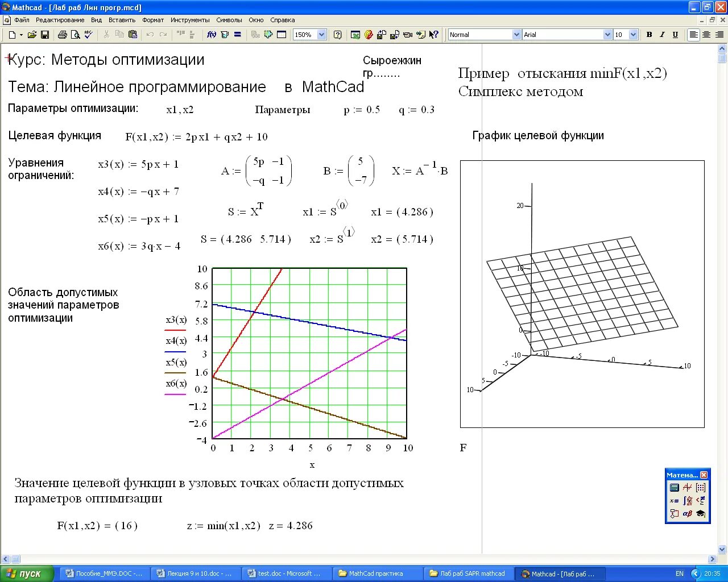
Task: Create a new worksheet with the New icon
Action: click(12, 35)
